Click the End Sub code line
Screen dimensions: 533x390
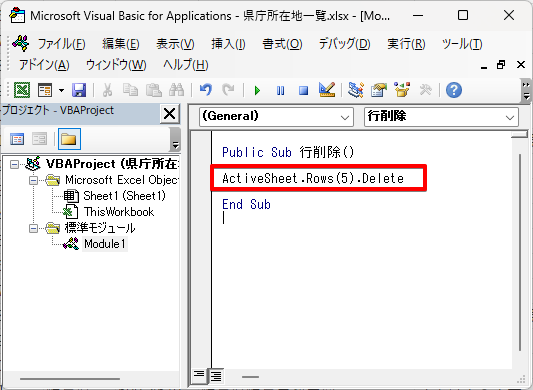pos(246,204)
